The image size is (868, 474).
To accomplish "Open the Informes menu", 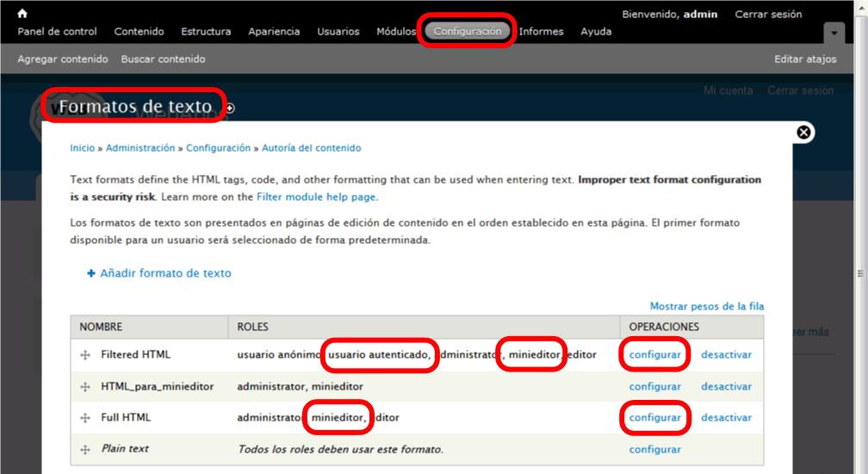I will tap(541, 32).
